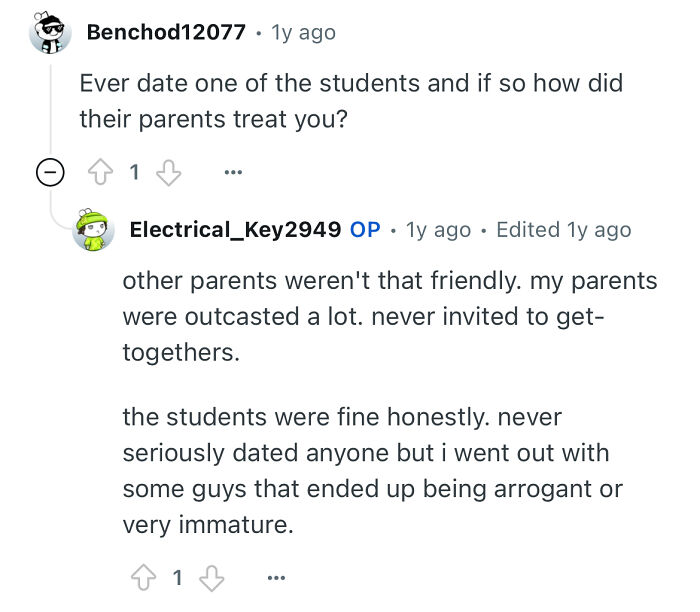This screenshot has height=612, width=700.
Task: Downvote Electrical_Key2949's reply
Action: 211,577
